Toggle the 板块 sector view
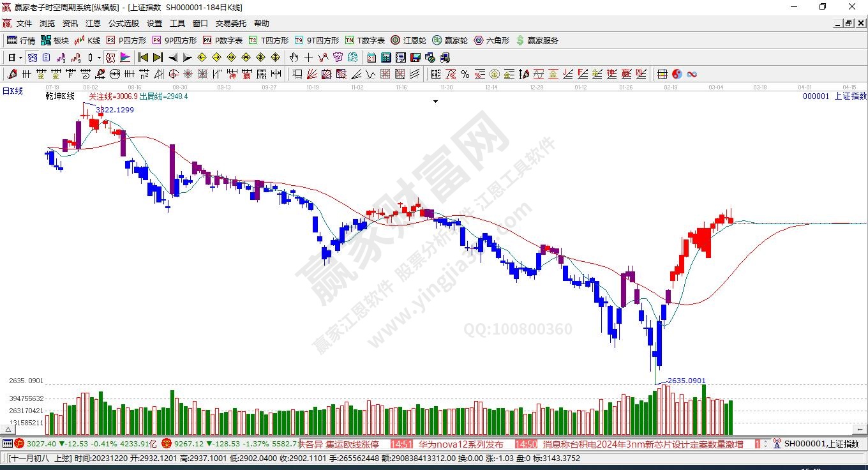Image resolution: width=868 pixels, height=470 pixels. (x=55, y=40)
